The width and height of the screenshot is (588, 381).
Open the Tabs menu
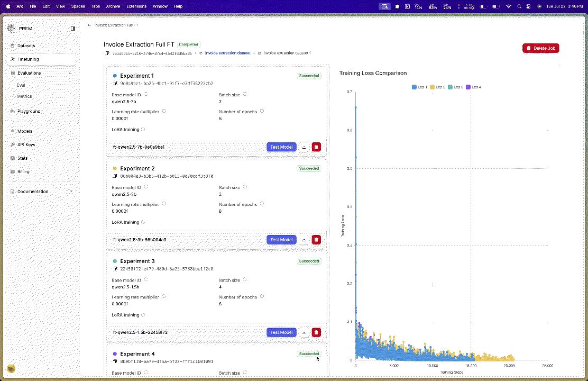(96, 6)
